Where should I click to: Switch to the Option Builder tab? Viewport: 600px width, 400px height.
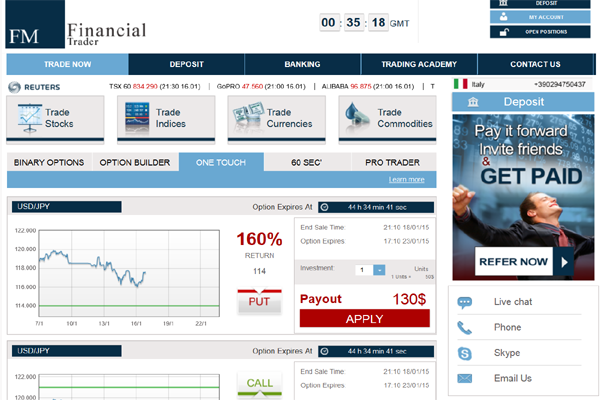pos(135,162)
